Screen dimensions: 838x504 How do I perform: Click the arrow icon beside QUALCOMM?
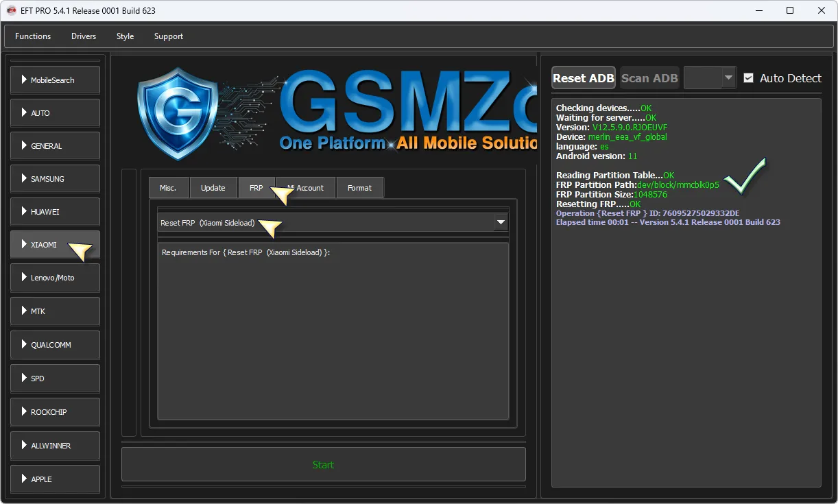(24, 344)
